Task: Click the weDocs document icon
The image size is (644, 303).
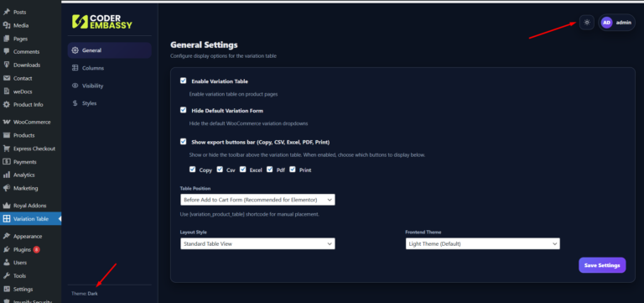Action: click(7, 91)
